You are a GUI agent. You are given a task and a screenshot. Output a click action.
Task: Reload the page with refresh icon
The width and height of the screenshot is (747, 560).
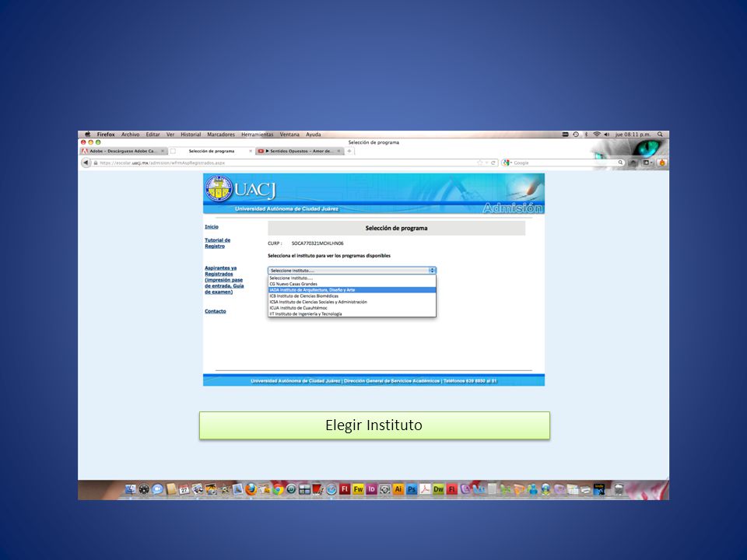(493, 163)
